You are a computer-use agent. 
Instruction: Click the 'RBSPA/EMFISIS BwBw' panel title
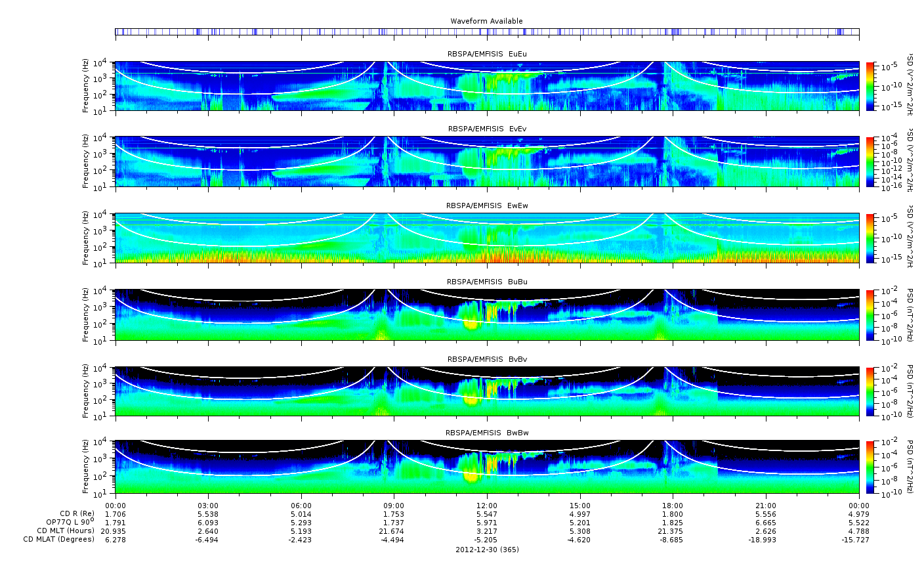487,433
